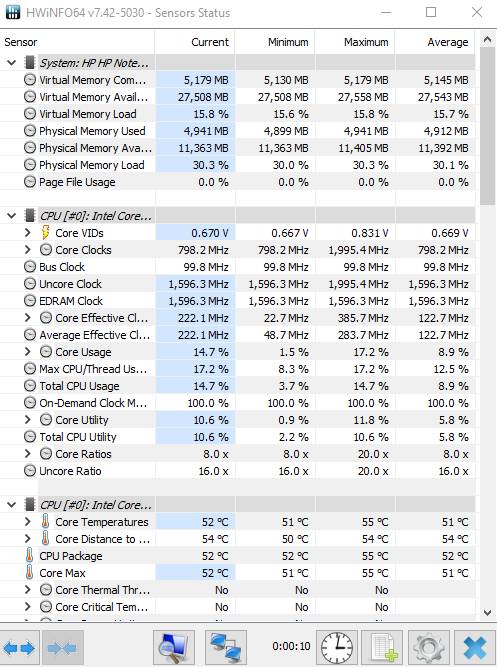Expand the Core VIDs row
Image resolution: width=497 pixels, height=667 pixels.
(x=28, y=233)
